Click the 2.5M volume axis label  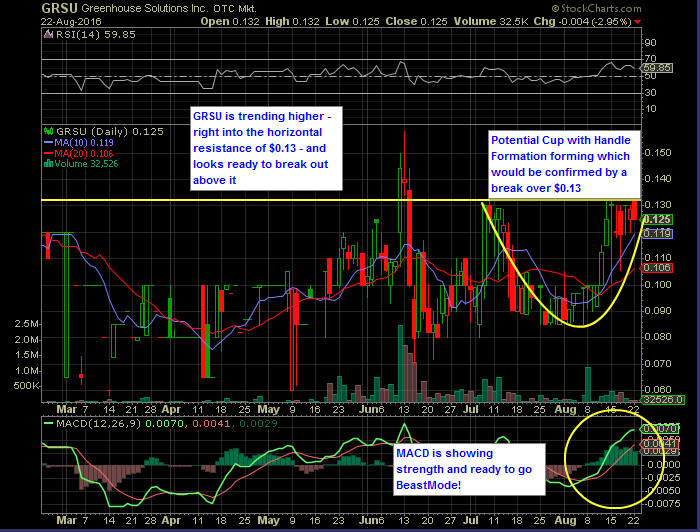pos(27,324)
